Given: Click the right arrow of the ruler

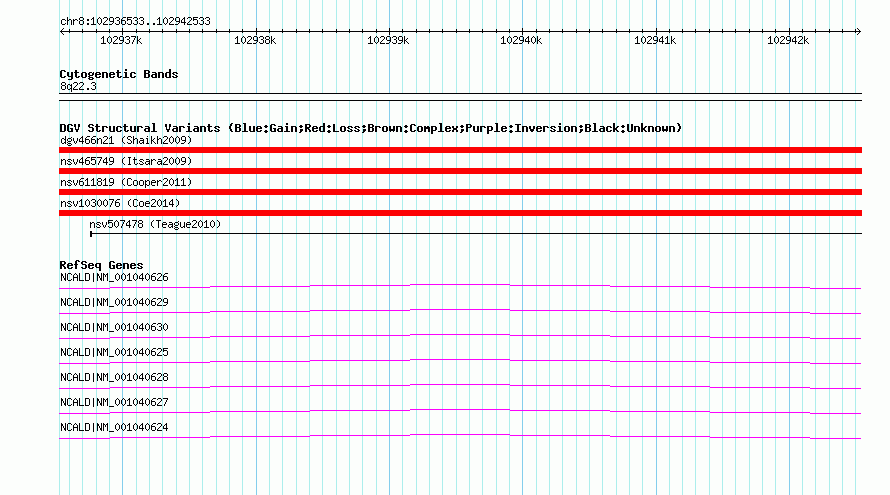Looking at the screenshot, I should point(858,31).
